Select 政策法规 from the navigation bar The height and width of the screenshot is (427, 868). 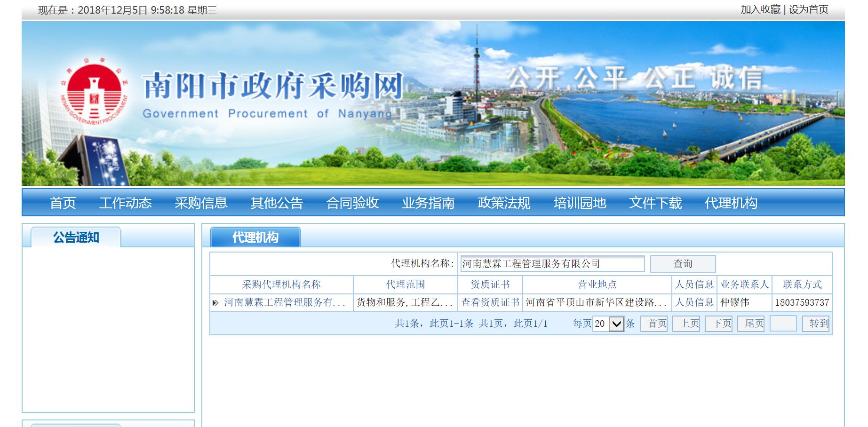click(504, 203)
